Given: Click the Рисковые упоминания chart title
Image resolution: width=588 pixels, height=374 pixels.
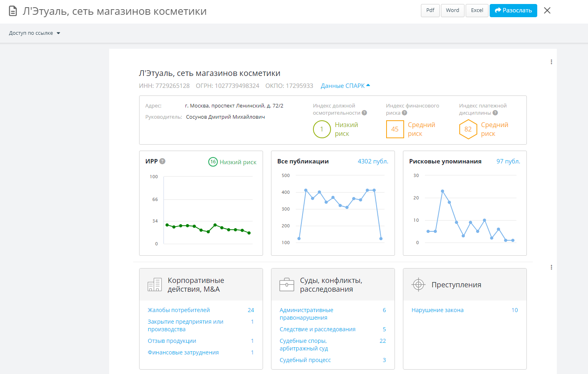Looking at the screenshot, I should [x=445, y=161].
